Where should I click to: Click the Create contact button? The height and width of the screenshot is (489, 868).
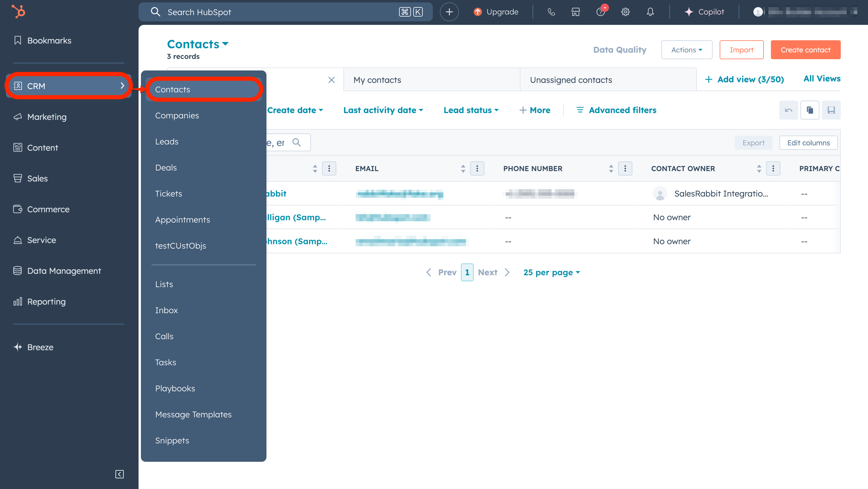[x=805, y=50]
